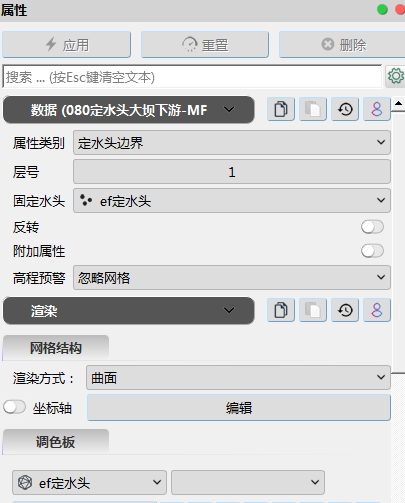This screenshot has height=503, width=405.
Task: Open the 属性类别 dropdown
Action: pyautogui.click(x=232, y=143)
